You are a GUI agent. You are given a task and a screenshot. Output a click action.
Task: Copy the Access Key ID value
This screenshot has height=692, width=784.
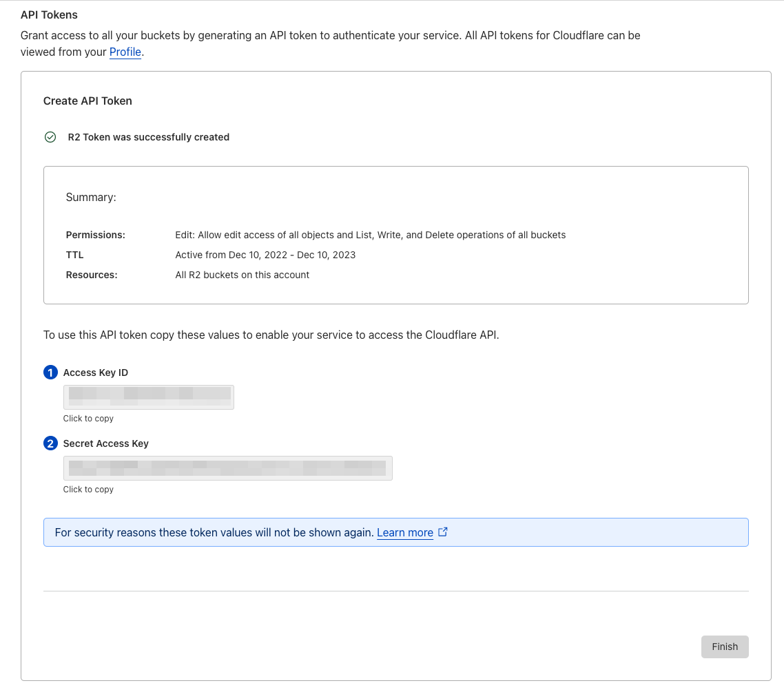pyautogui.click(x=148, y=397)
